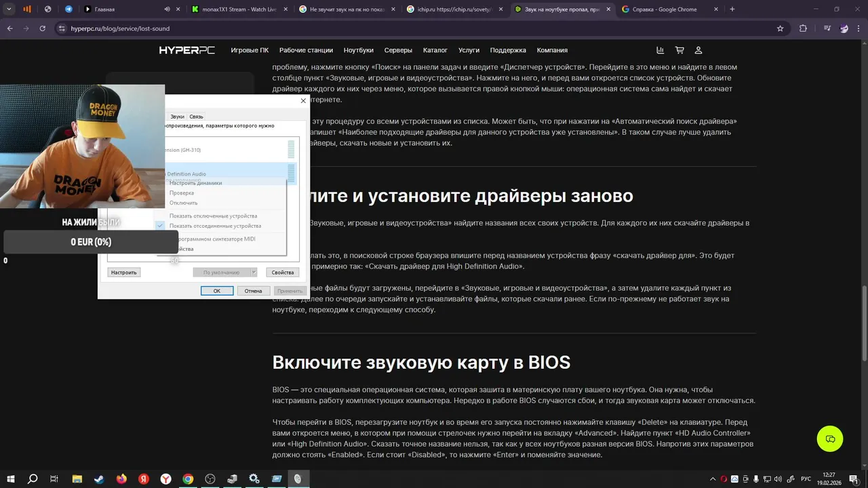Screen dimensions: 868x488
Task: Select the (GH-310) playback device
Action: (231, 150)
